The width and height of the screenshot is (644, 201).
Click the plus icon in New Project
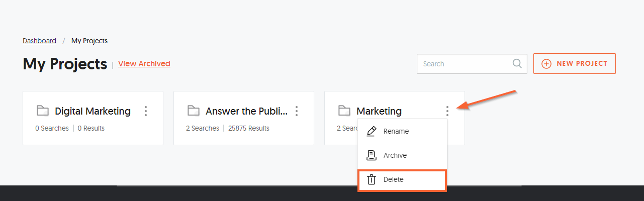coord(546,64)
